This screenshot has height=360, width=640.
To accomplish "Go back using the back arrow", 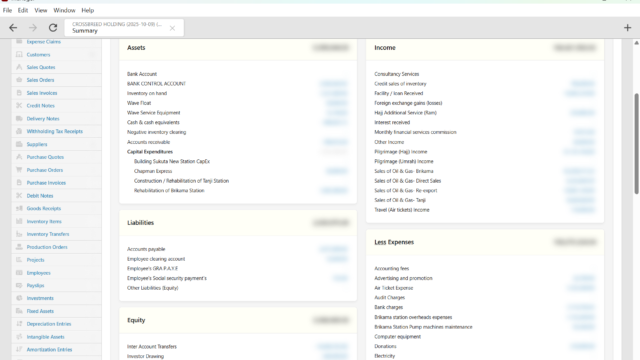I will pos(13,28).
